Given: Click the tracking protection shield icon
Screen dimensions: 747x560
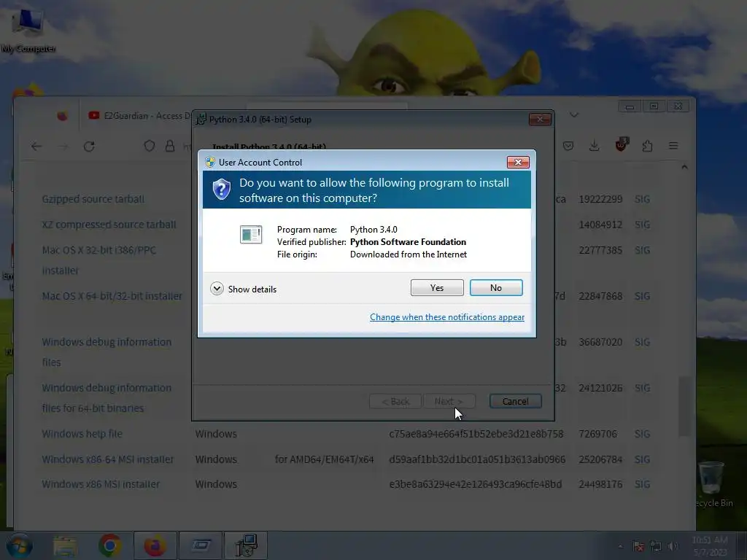Looking at the screenshot, I should 150,146.
